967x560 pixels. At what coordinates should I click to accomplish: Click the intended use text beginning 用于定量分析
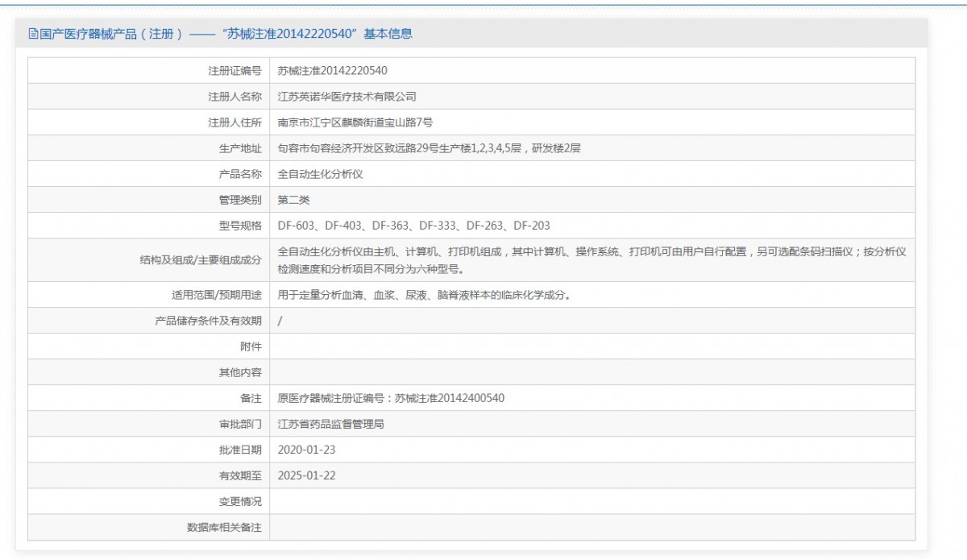point(424,295)
